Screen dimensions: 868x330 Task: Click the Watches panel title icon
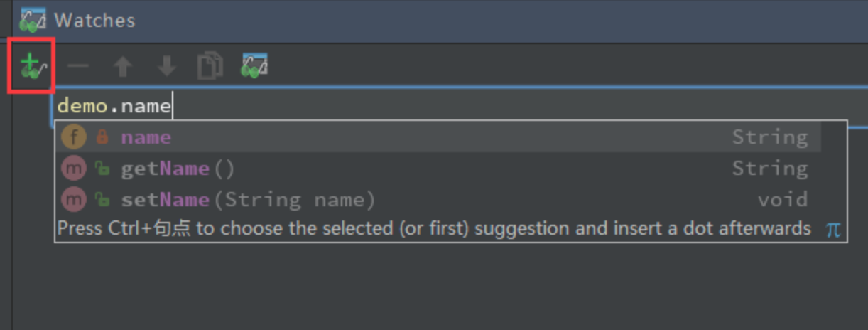point(33,21)
